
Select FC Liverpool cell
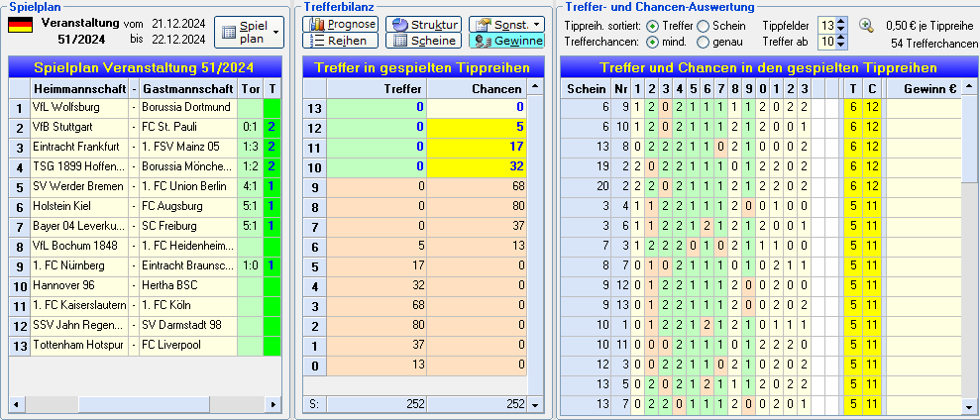pos(188,346)
